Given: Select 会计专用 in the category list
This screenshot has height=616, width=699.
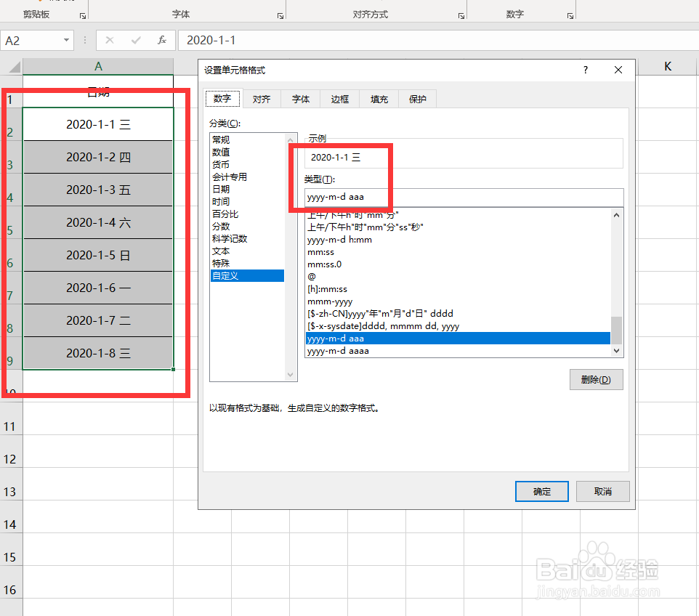Looking at the screenshot, I should click(248, 177).
